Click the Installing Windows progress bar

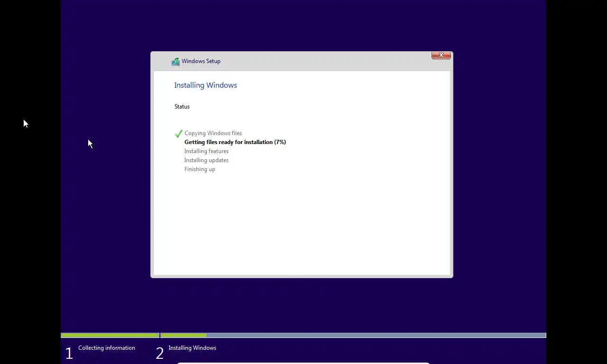353,336
